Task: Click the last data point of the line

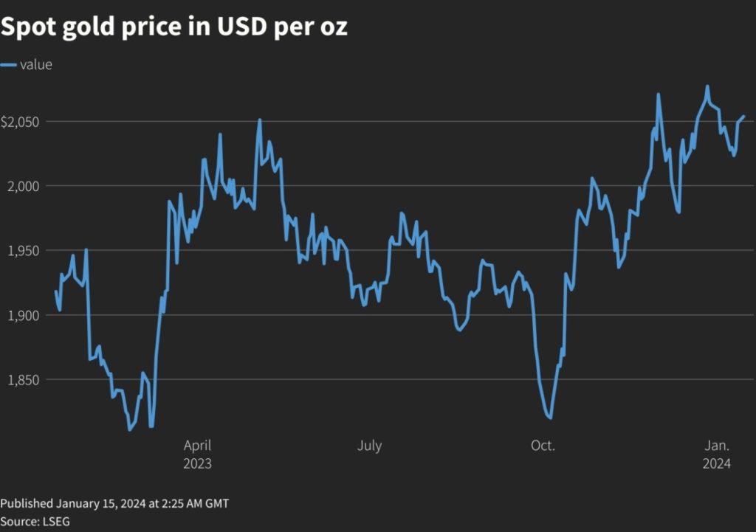Action: 744,116
